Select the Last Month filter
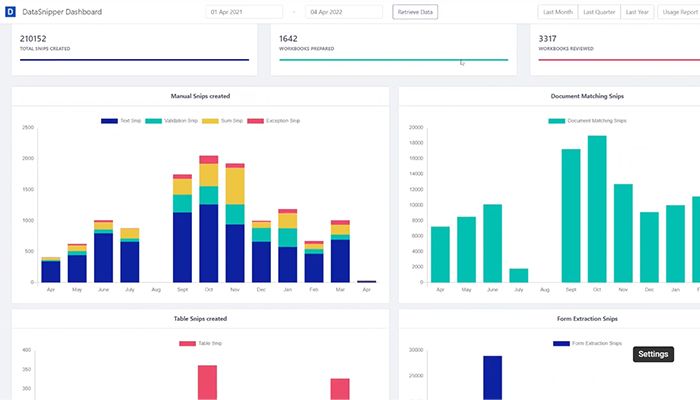 (558, 12)
